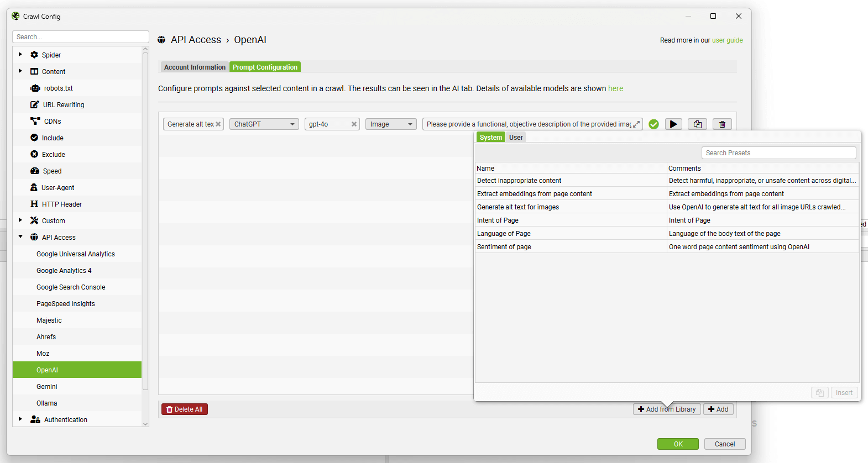The width and height of the screenshot is (868, 463).
Task: Clear the gpt-4o model field
Action: tap(354, 124)
